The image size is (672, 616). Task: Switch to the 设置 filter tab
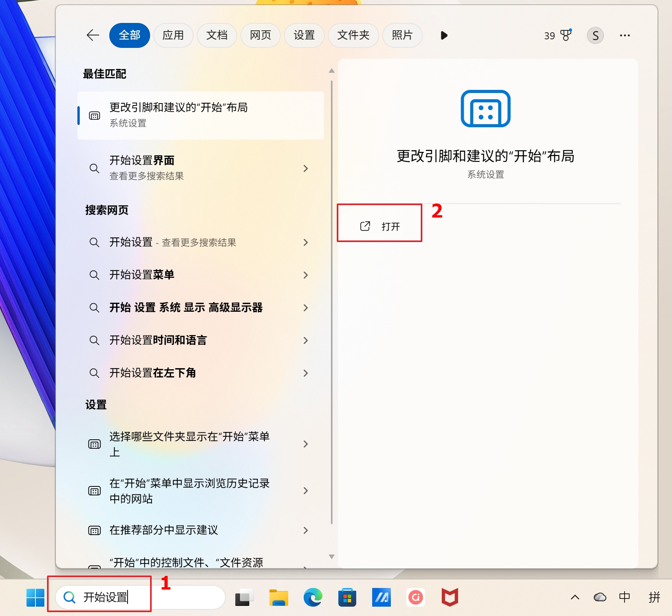pyautogui.click(x=304, y=35)
